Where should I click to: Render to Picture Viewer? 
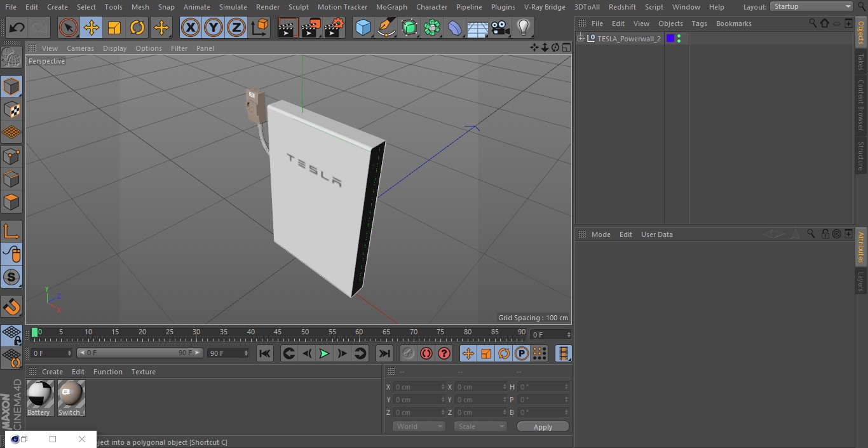(x=311, y=28)
